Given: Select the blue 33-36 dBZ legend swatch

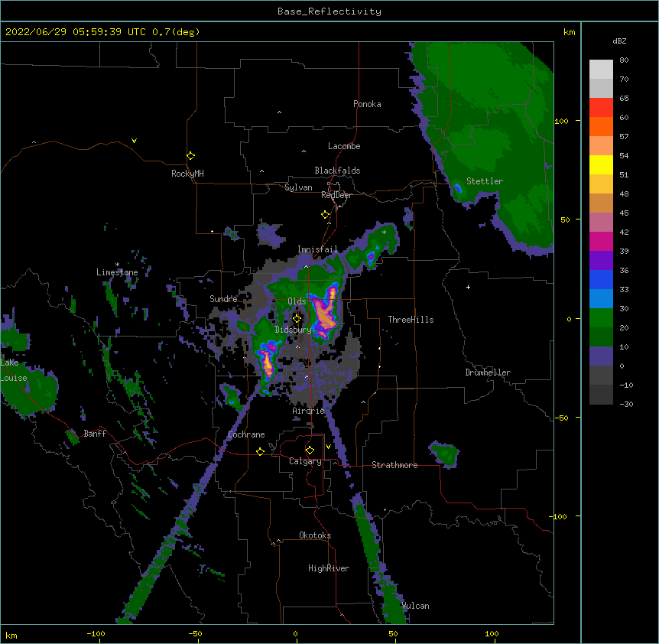Looking at the screenshot, I should 601,279.
